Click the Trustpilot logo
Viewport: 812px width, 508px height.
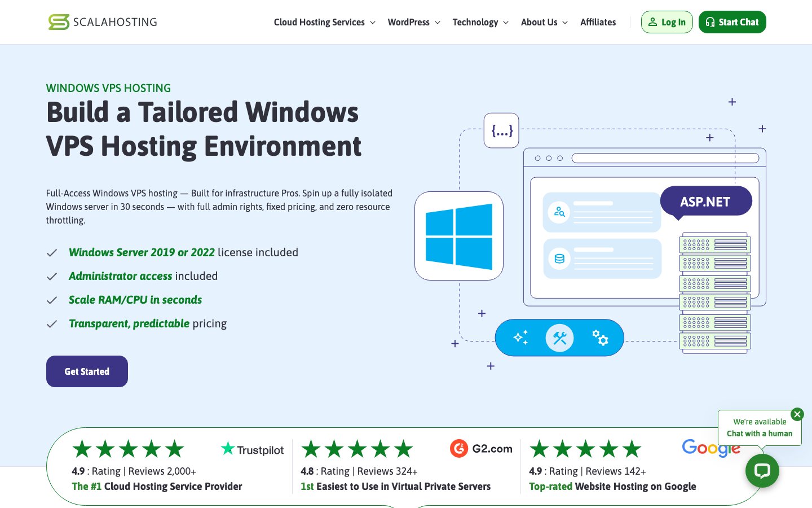click(252, 449)
